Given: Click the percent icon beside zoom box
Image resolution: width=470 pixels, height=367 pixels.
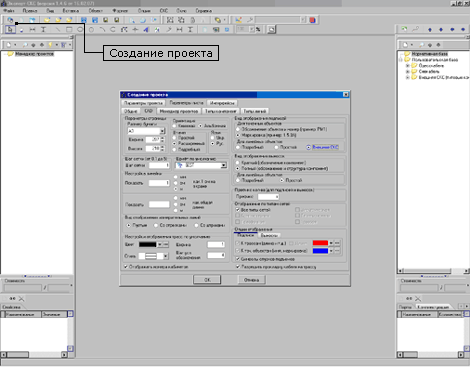Looking at the screenshot, I should 258,29.
